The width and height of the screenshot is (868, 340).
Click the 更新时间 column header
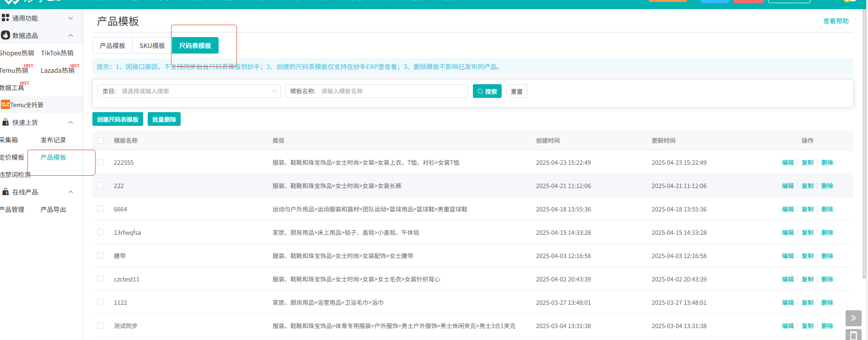point(664,140)
